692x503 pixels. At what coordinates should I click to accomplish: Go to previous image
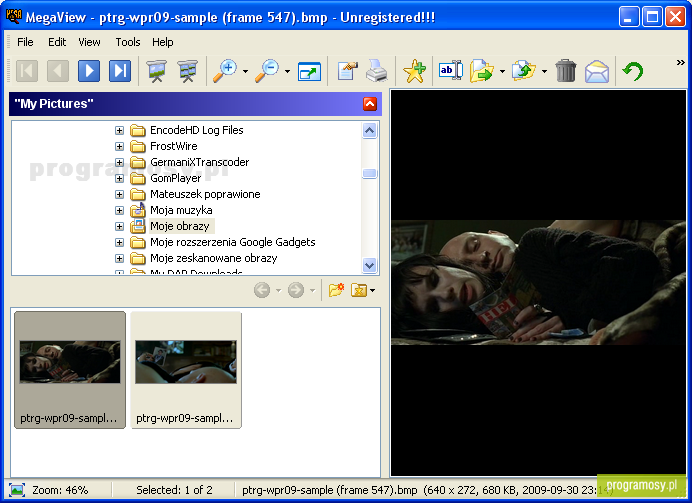58,71
